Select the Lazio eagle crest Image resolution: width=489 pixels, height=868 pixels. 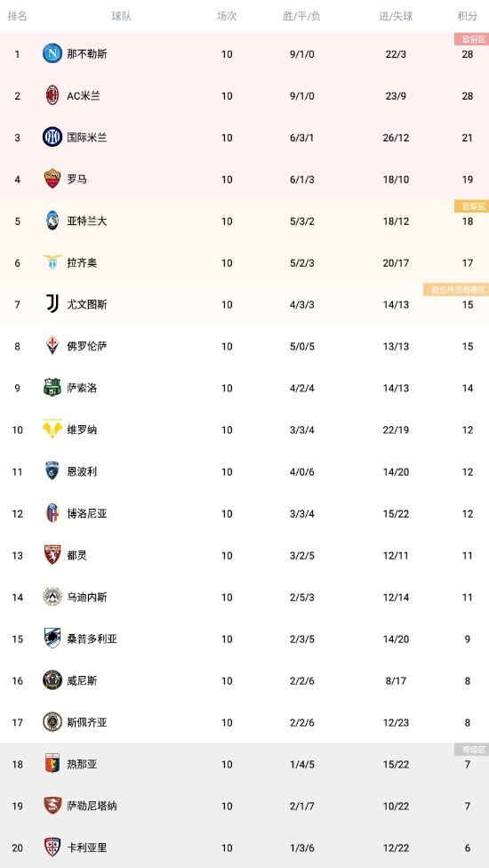point(52,262)
